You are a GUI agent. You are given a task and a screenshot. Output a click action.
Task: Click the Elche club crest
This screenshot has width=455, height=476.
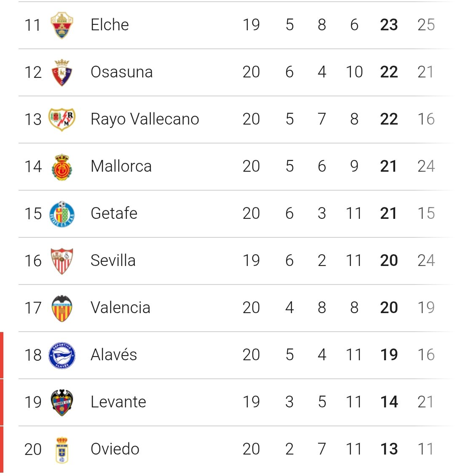(x=62, y=25)
